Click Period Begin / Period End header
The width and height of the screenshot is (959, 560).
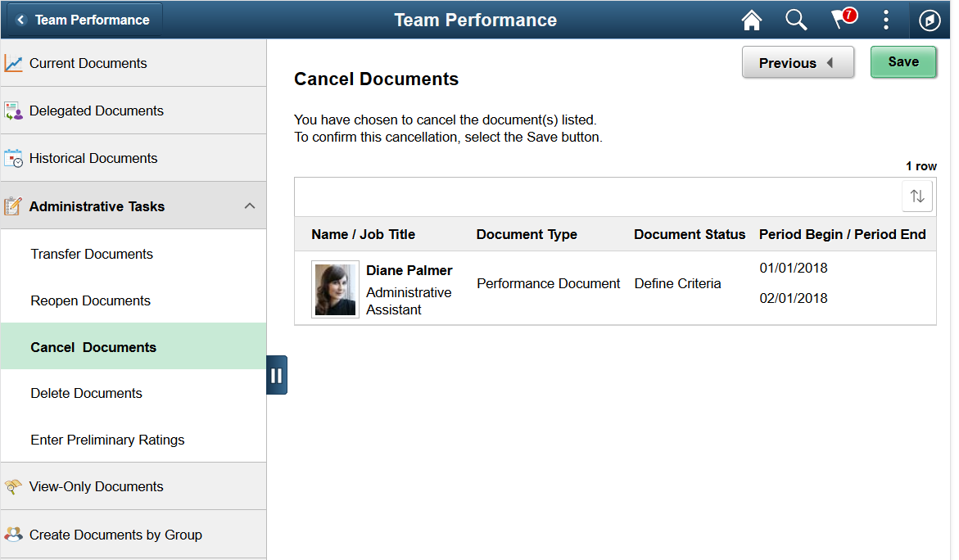pos(842,234)
